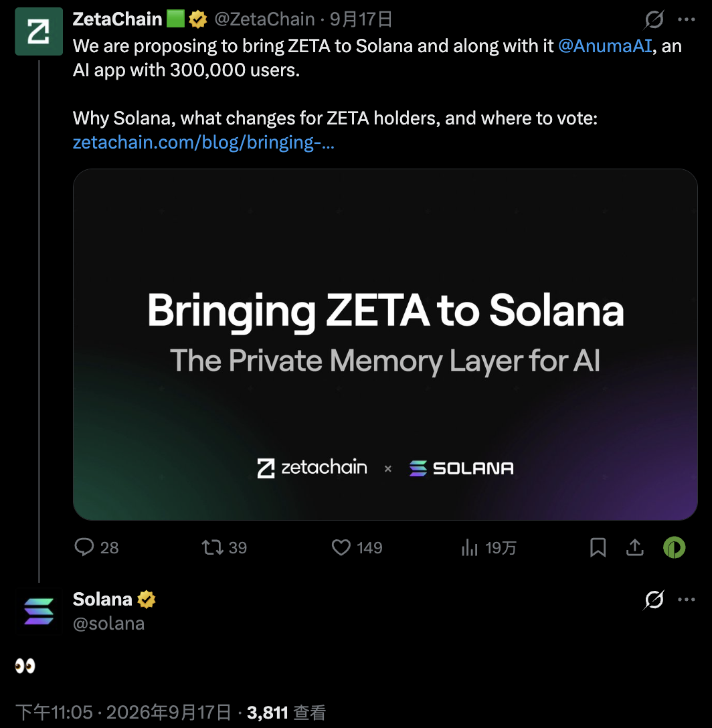Share the ZetaChain post via upload icon
712x728 pixels.
[x=634, y=547]
